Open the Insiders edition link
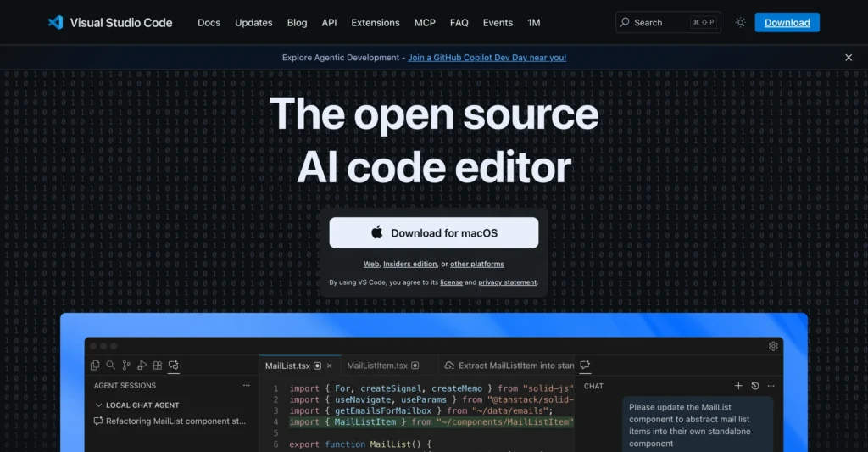This screenshot has width=868, height=452. tap(410, 265)
